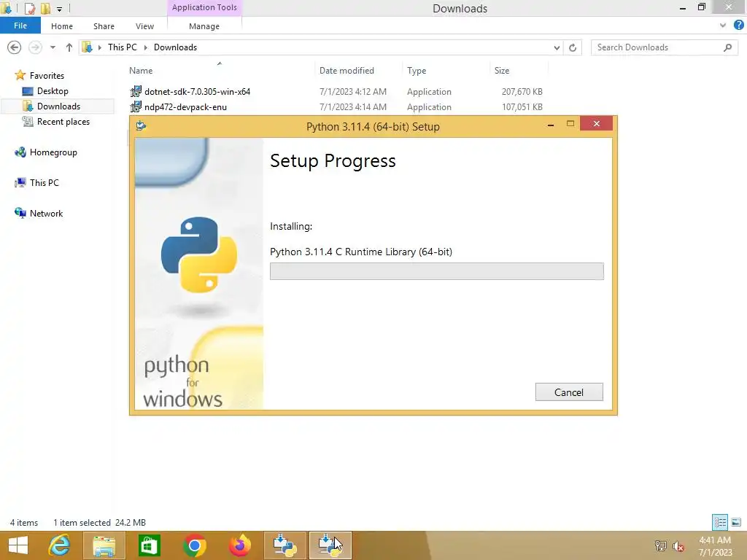Expand the address bar history dropdown
This screenshot has width=747, height=560.
pos(557,47)
